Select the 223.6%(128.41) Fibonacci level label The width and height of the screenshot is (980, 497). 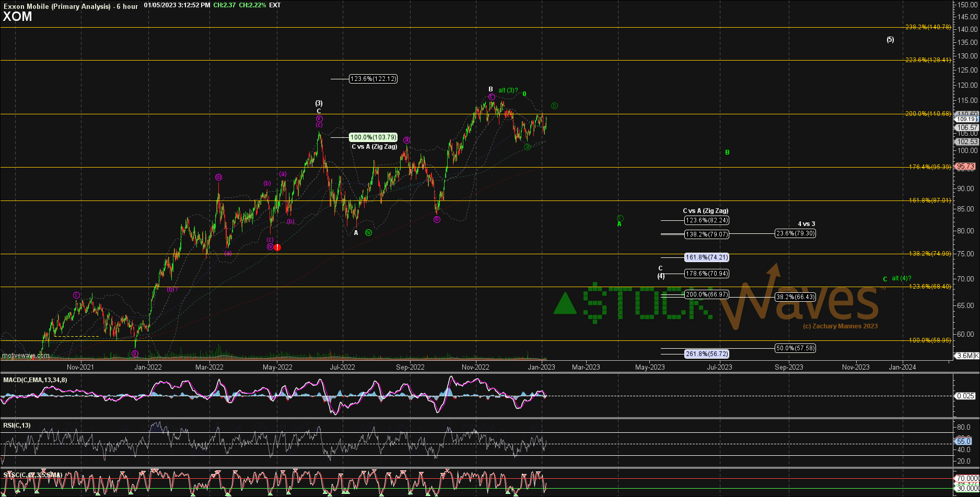coord(927,60)
